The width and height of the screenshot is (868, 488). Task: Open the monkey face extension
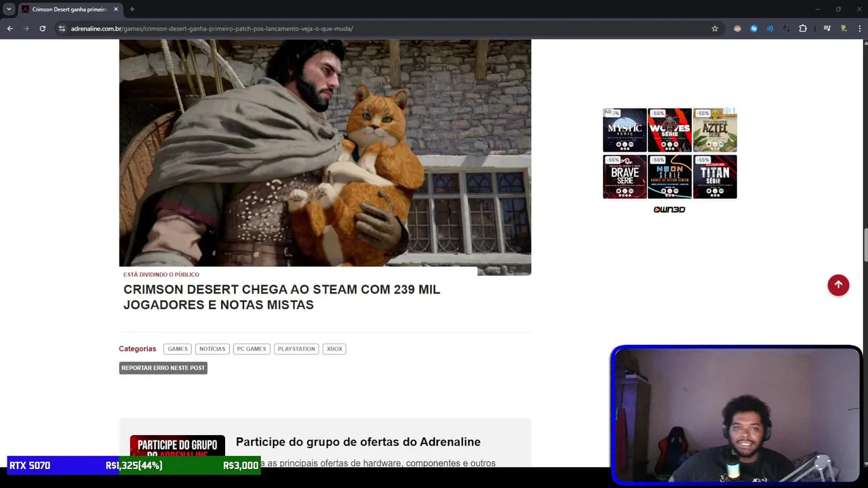[x=737, y=28]
